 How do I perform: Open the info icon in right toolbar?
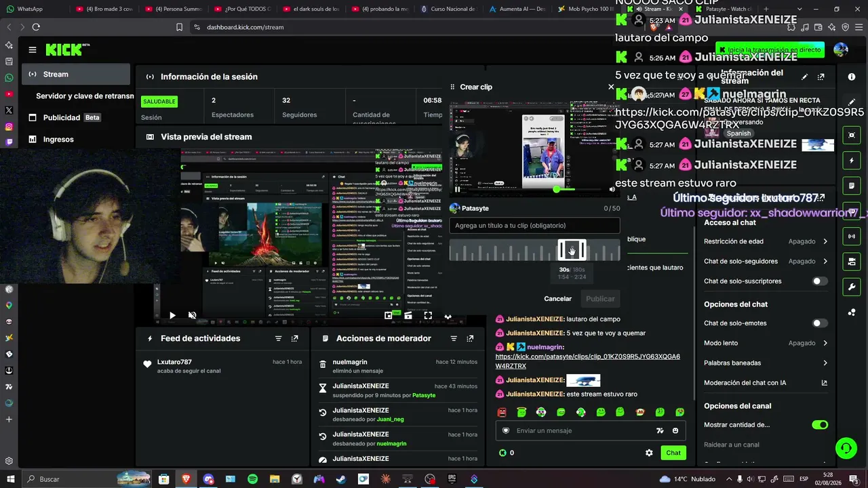click(x=852, y=77)
